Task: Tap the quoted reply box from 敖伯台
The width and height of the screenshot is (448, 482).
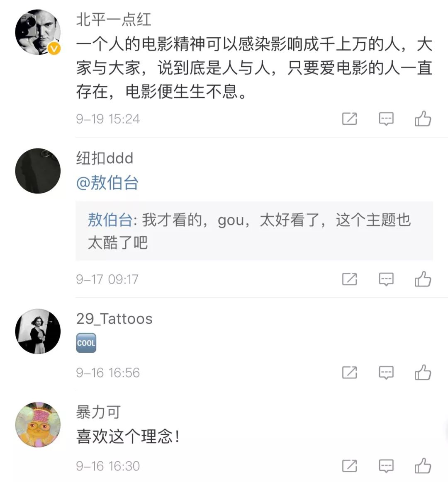Action: [254, 231]
